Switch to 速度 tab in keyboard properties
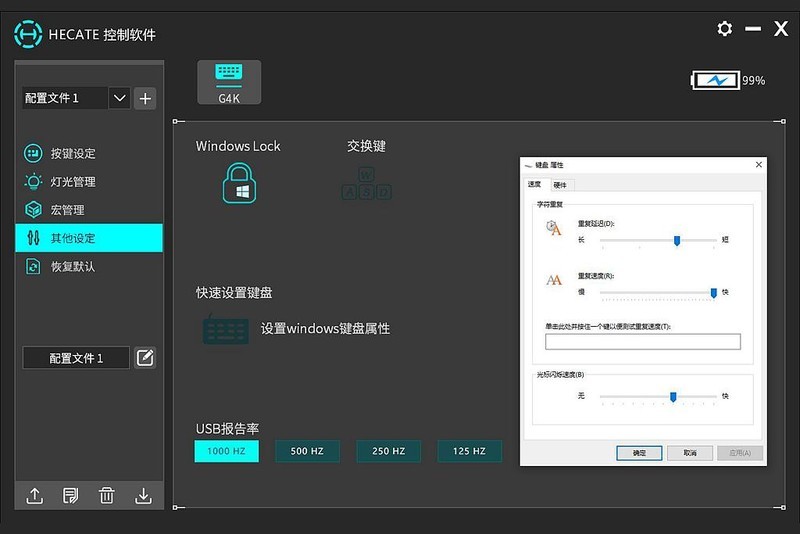This screenshot has width=800, height=534. [x=535, y=184]
